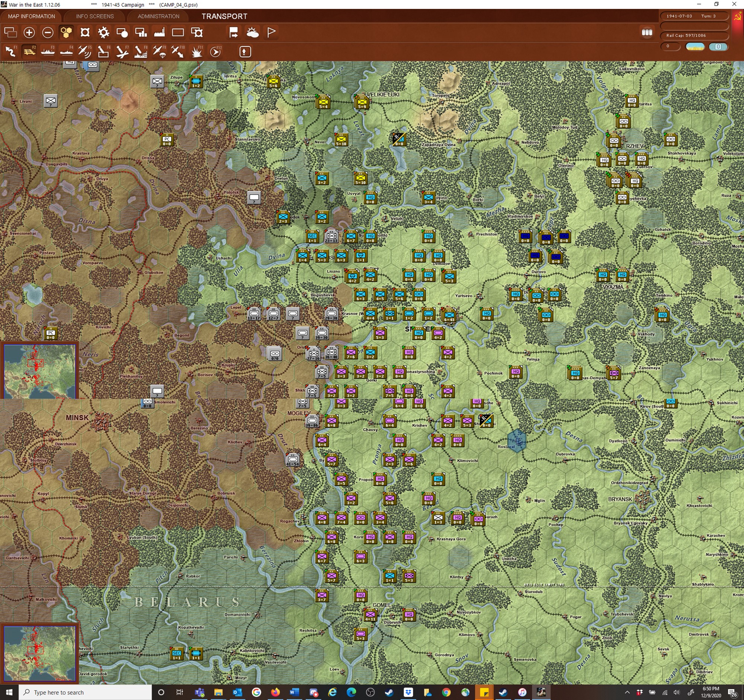This screenshot has width=744, height=700.
Task: Toggle the hex grid display
Action: tap(66, 33)
